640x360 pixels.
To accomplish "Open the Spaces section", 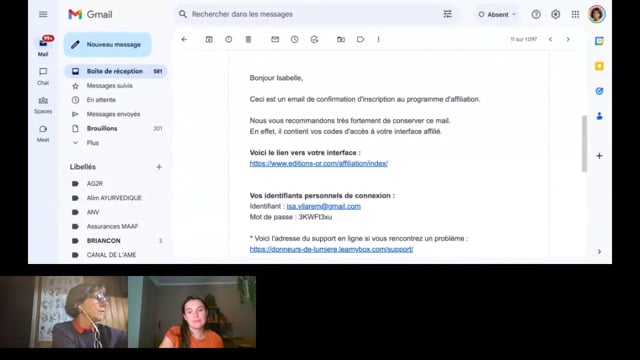I will coord(43,104).
